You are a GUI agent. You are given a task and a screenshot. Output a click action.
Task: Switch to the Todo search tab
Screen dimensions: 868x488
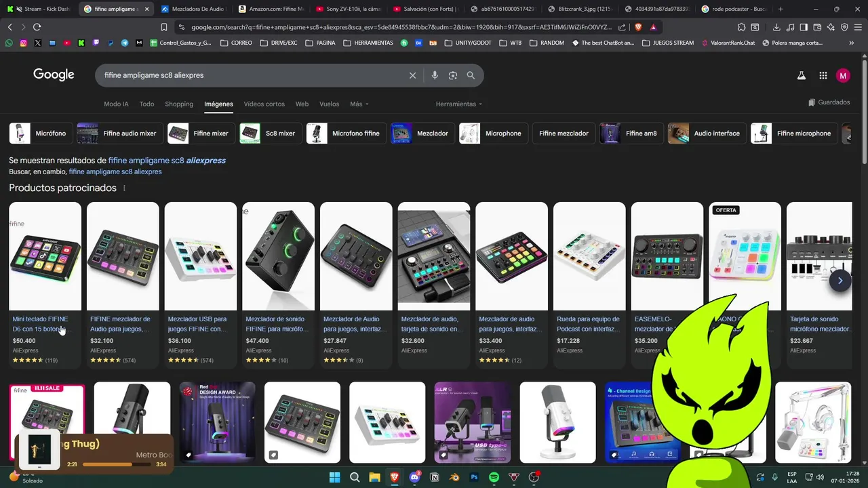tap(146, 104)
